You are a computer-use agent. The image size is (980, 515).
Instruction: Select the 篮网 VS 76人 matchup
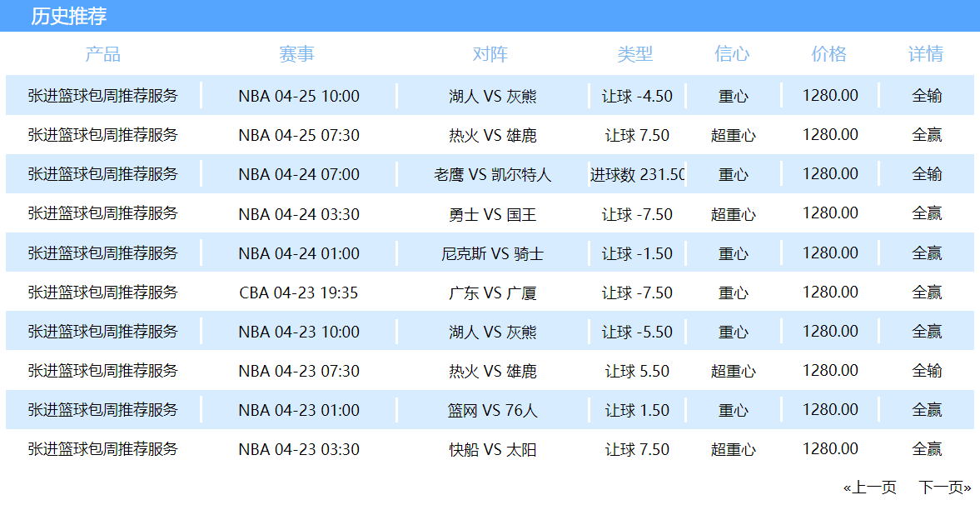coord(493,411)
